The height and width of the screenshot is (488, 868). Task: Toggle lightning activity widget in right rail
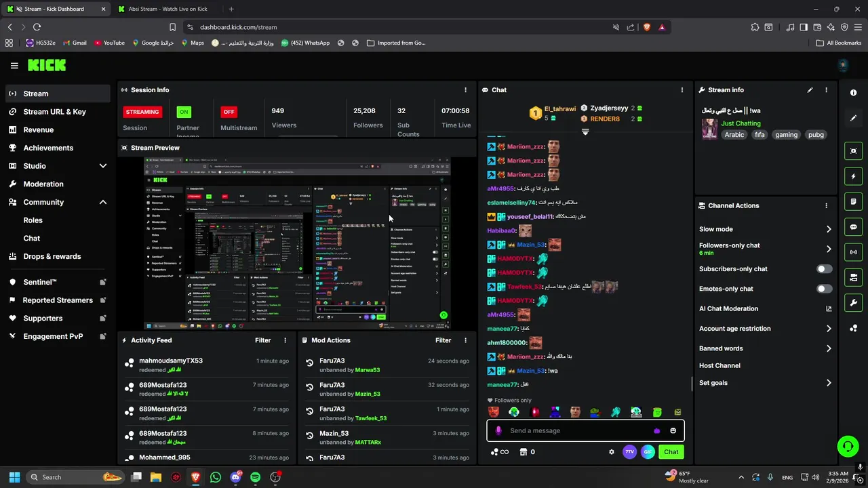(854, 176)
